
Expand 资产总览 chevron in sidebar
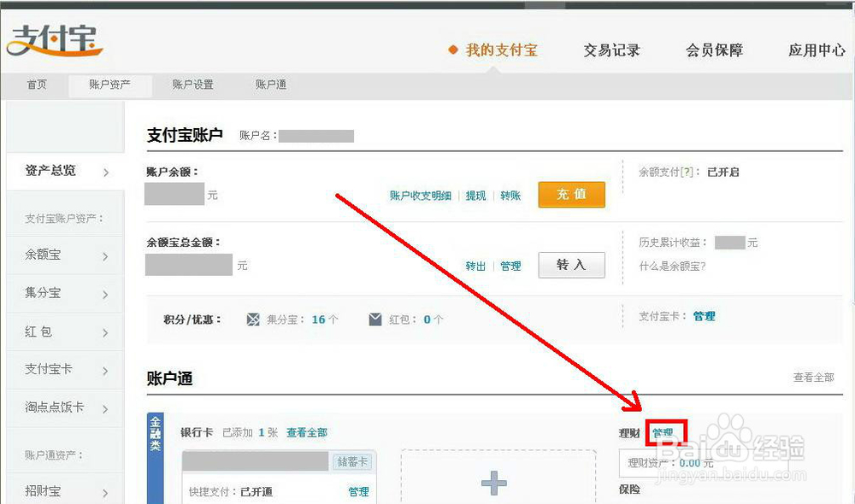coord(106,173)
